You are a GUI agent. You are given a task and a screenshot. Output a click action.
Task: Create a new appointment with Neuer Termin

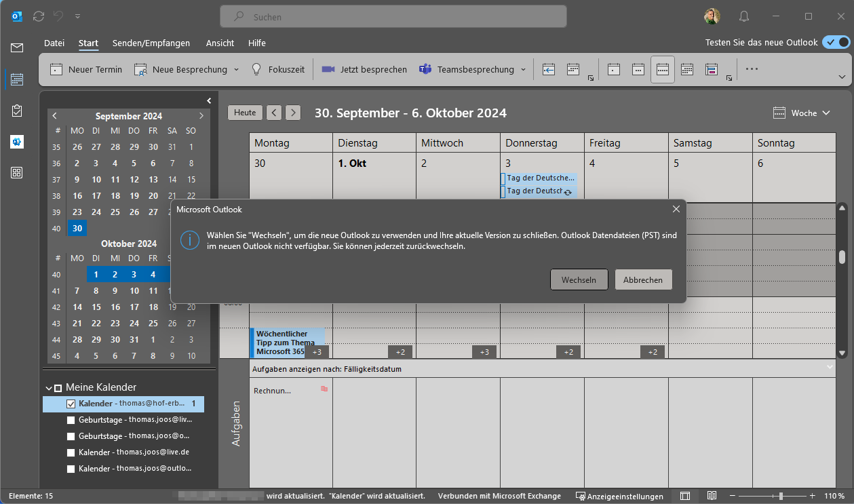[86, 69]
